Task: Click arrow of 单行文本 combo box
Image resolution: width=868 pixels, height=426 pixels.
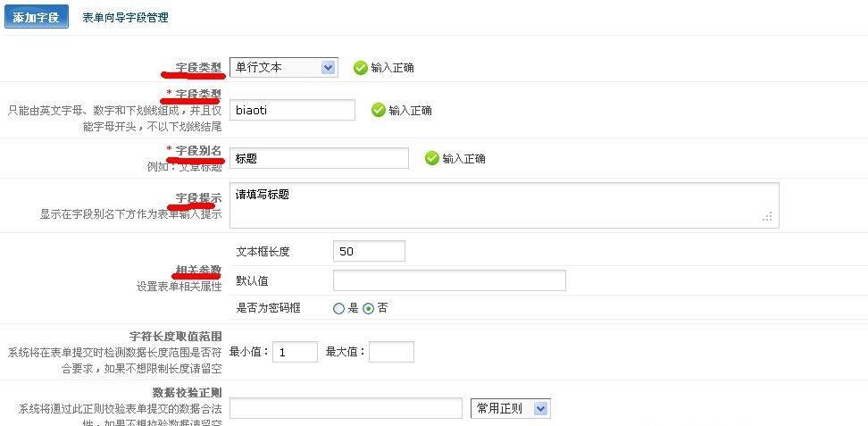Action: pos(328,68)
